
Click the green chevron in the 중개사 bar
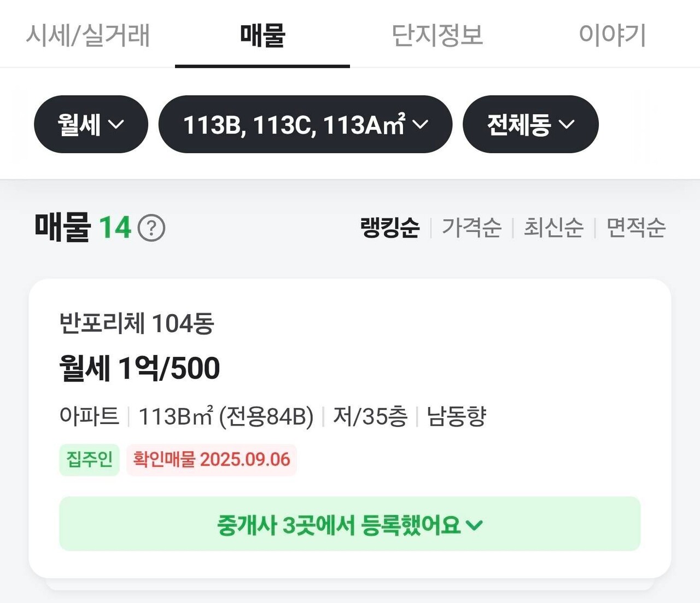[475, 525]
